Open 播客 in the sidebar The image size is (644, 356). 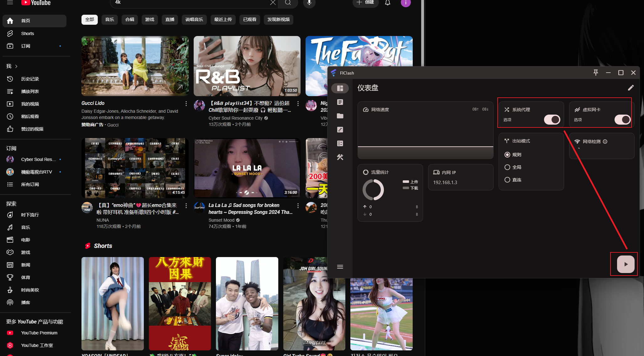tap(34, 302)
